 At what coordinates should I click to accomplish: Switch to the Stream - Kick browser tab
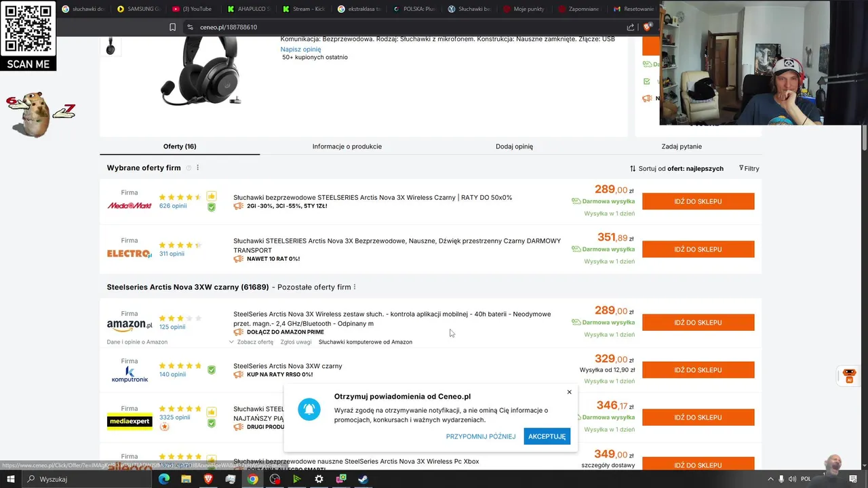click(303, 9)
